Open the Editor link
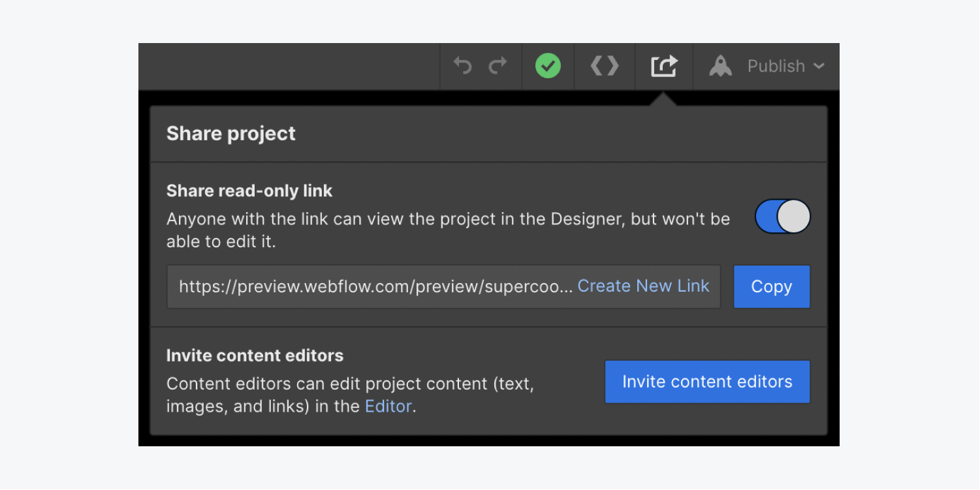Image resolution: width=980 pixels, height=490 pixels. 388,406
